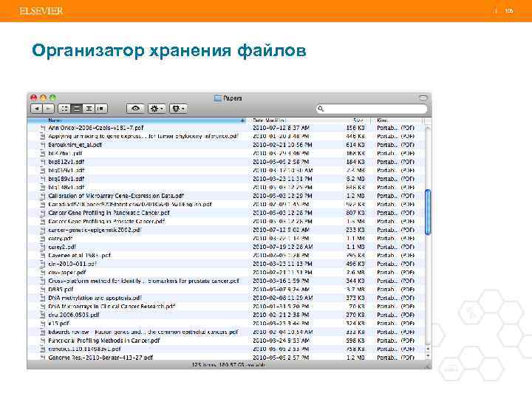Click size 6.2 MB of btq089v1.pdf
532x399 pixels.
(x=355, y=179)
